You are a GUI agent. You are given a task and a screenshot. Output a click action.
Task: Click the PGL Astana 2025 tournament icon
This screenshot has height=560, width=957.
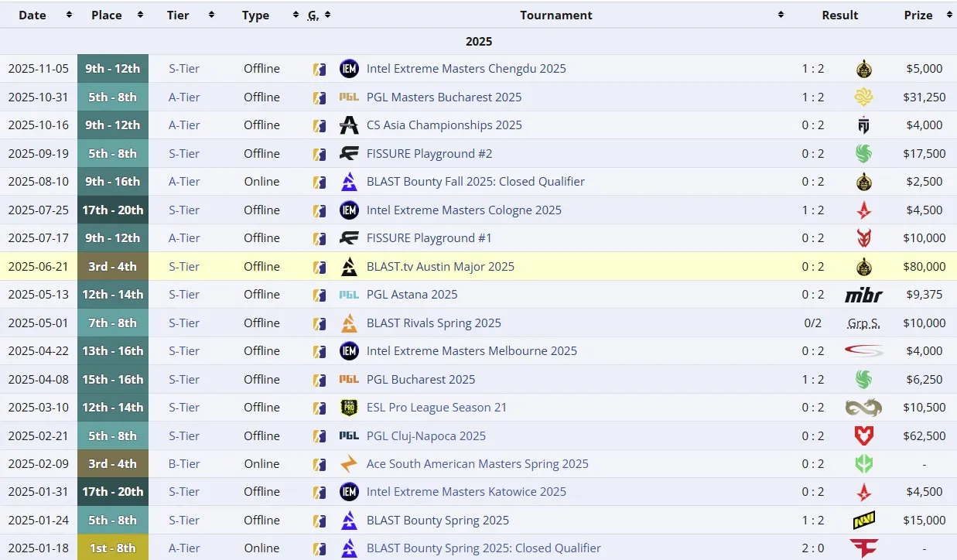tap(349, 295)
